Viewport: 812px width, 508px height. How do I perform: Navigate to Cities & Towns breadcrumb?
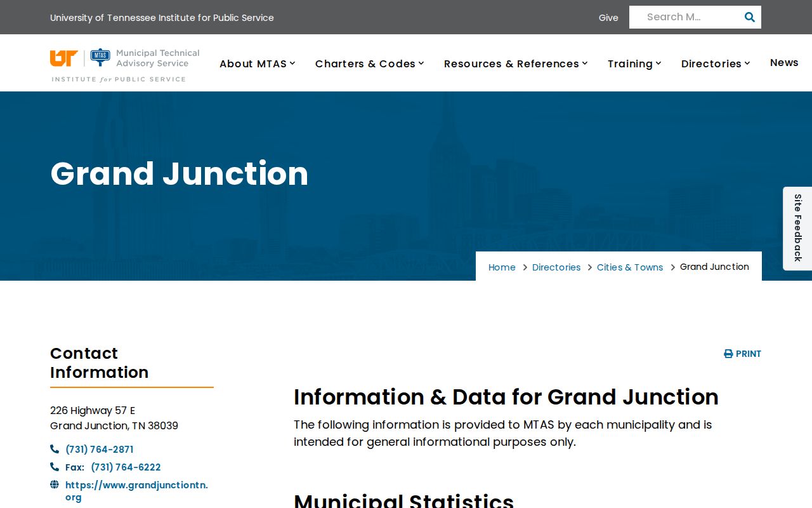coord(630,267)
